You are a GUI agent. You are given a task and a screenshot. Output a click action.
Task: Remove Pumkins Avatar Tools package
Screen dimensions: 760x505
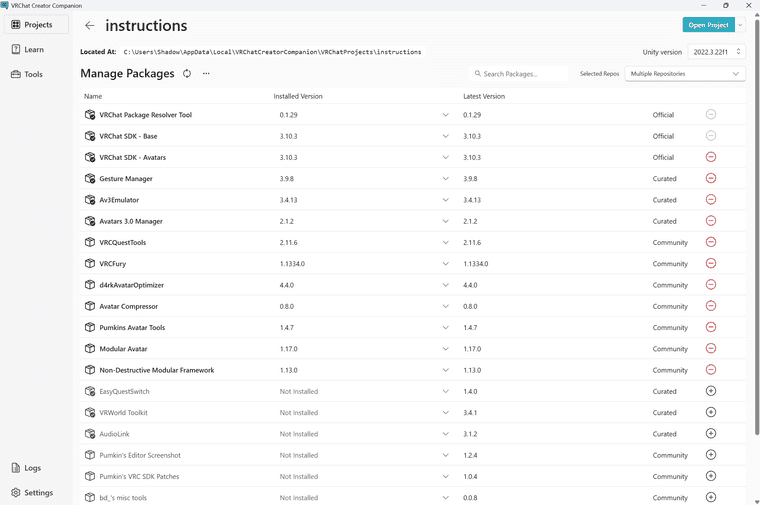711,328
